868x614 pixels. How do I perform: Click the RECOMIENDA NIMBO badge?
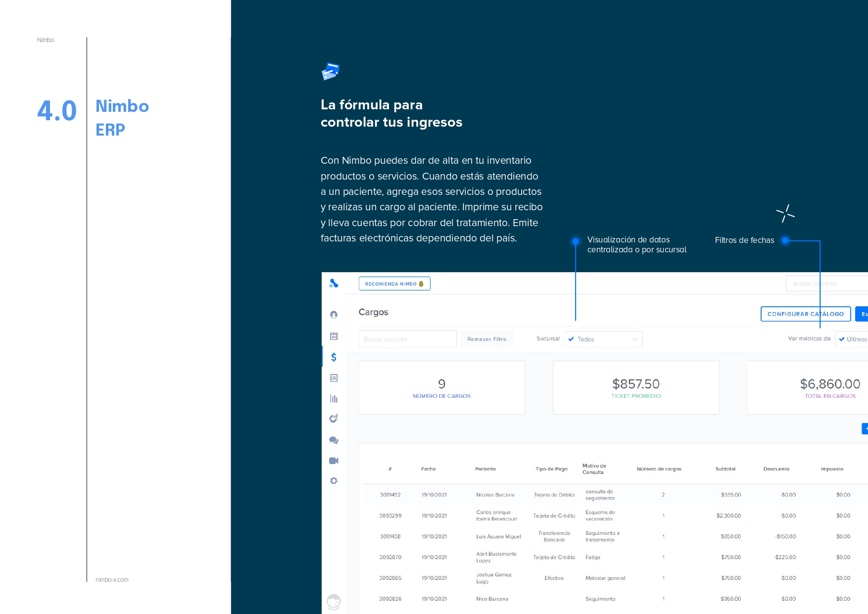394,283
